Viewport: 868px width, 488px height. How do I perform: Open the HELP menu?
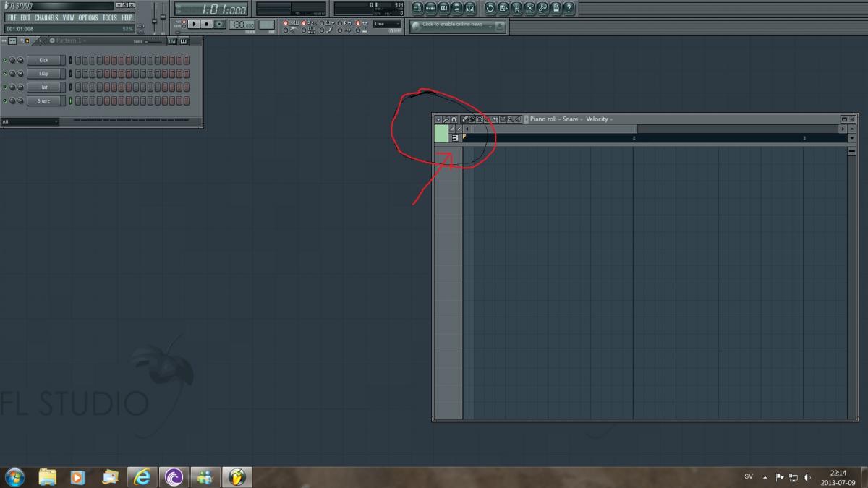pyautogui.click(x=127, y=17)
